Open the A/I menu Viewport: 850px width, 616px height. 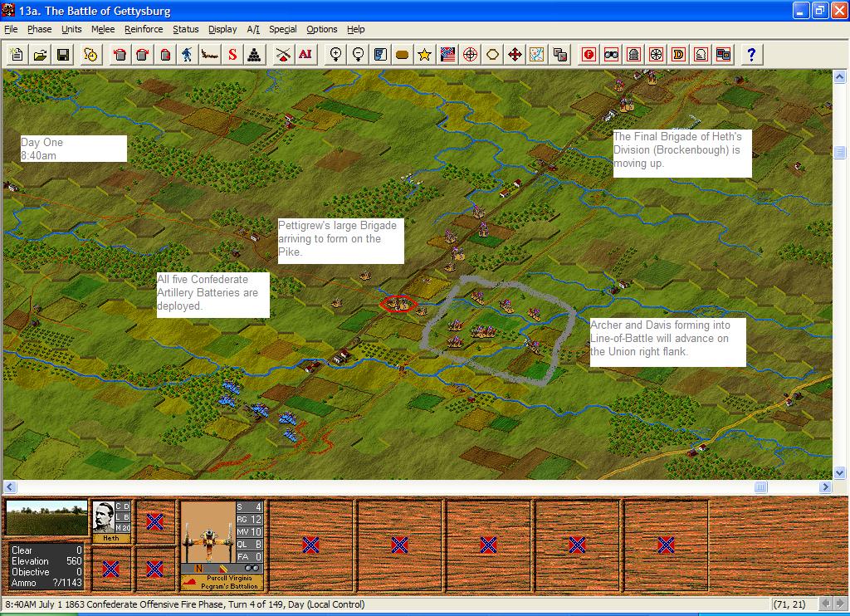(x=253, y=29)
